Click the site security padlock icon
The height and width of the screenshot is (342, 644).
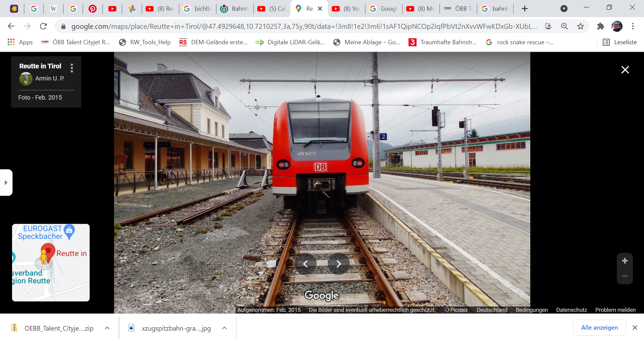click(x=63, y=26)
